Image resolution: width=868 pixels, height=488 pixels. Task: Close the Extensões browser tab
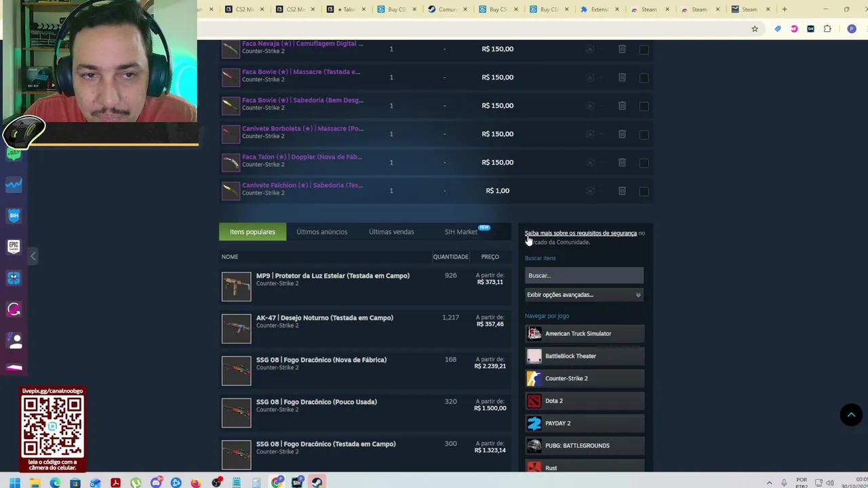[617, 9]
